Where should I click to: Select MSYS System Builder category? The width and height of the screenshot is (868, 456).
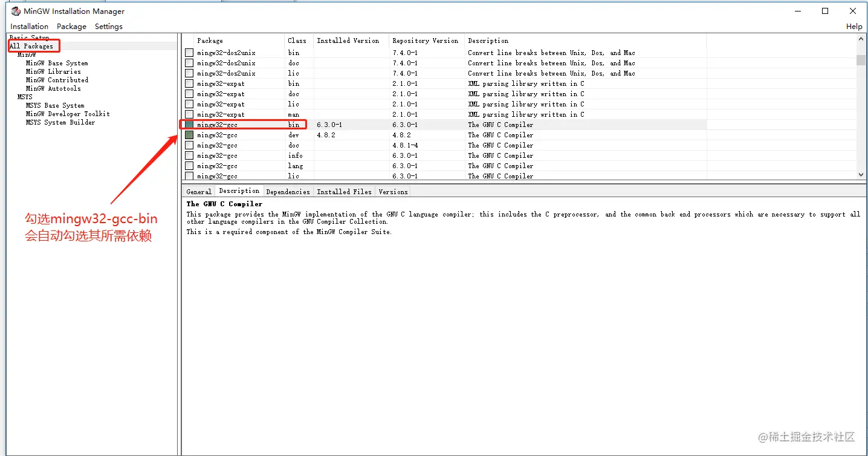tap(60, 122)
